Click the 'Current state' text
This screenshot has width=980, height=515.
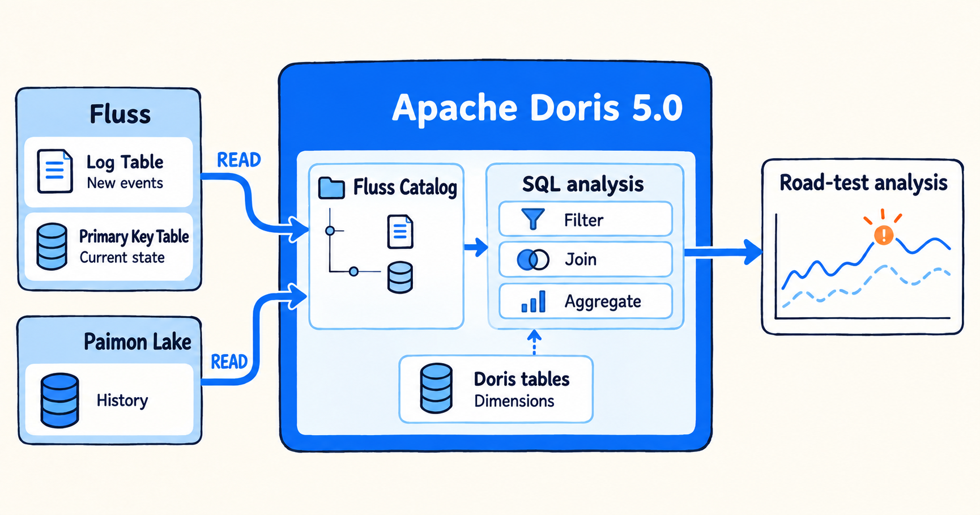click(122, 257)
